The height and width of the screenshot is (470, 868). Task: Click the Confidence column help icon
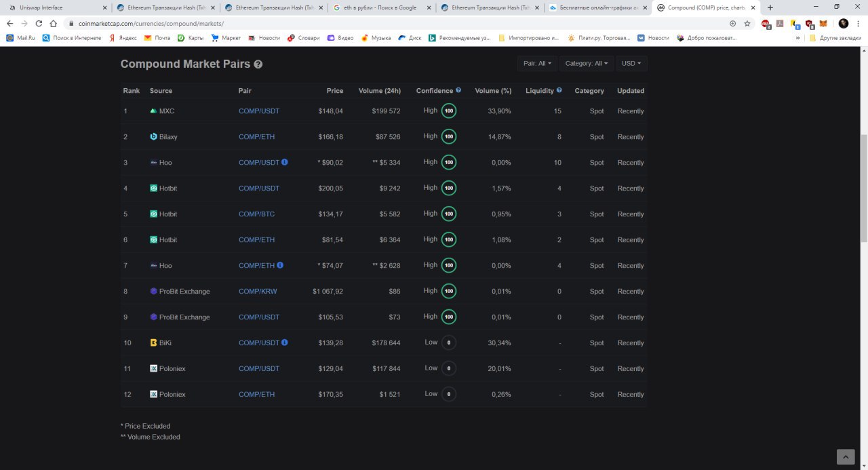point(458,90)
